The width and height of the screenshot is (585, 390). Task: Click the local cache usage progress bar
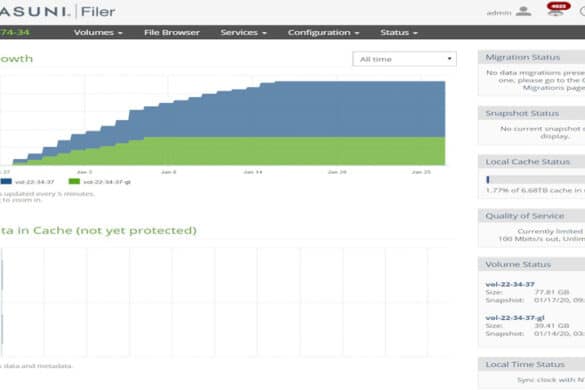(535, 180)
